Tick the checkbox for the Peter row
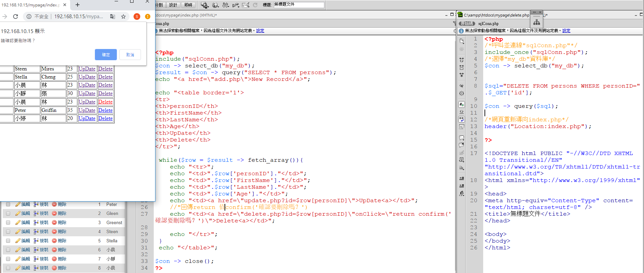The height and width of the screenshot is (273, 644). [8, 204]
